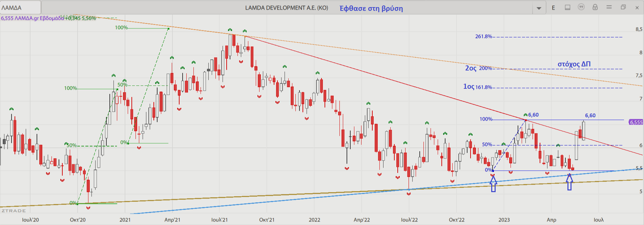The width and height of the screenshot is (644, 225).
Task: Click the E period selector button
Action: [x=554, y=8]
